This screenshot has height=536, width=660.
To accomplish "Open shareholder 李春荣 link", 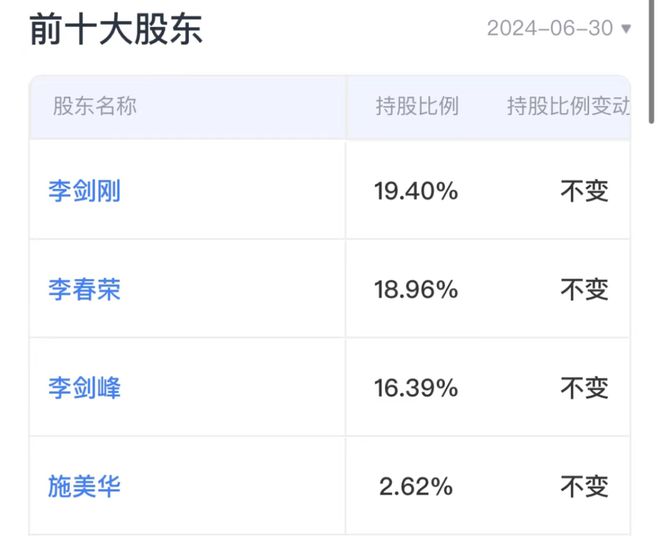I will click(x=85, y=289).
